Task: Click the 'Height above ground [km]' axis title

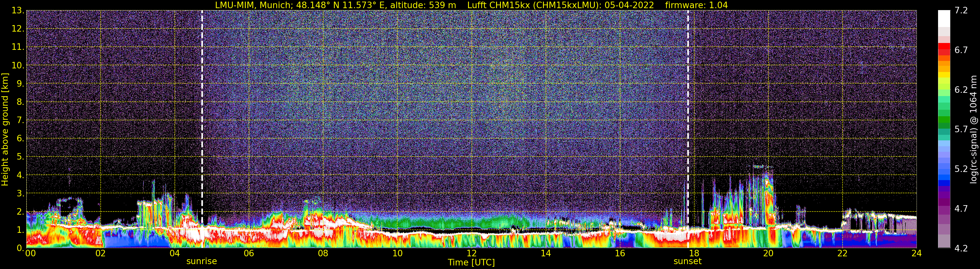Action: point(5,130)
